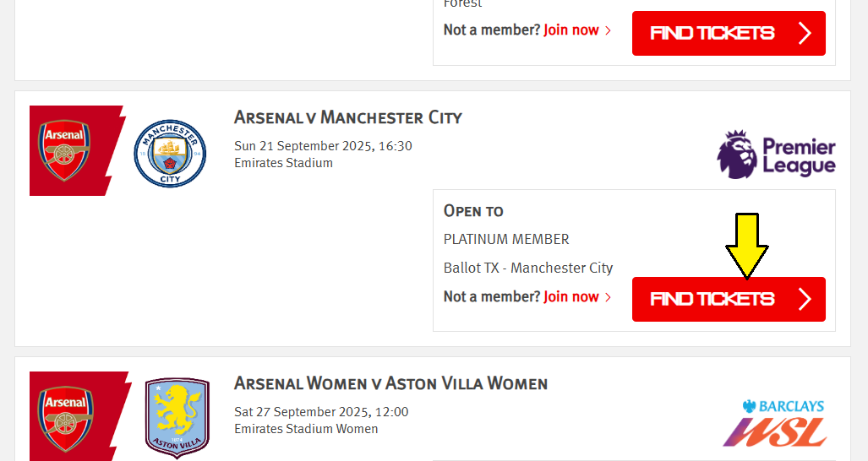Click the Arsenal crest beside Manchester City's badge

click(x=64, y=150)
